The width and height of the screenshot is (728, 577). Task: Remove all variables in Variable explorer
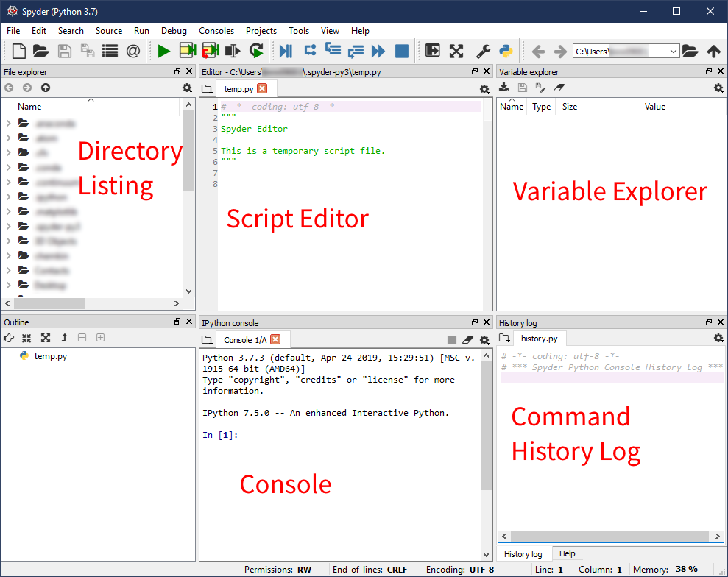(559, 88)
